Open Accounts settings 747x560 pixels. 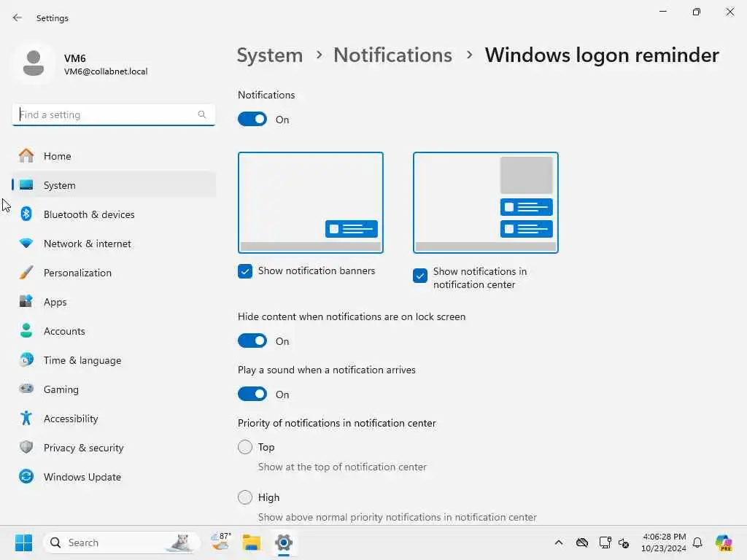[114, 330]
